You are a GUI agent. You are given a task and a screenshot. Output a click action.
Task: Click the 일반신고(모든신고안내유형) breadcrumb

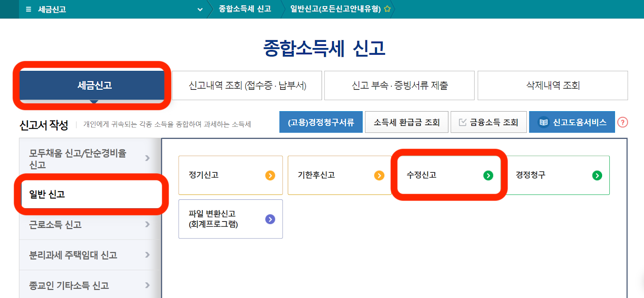click(x=335, y=9)
